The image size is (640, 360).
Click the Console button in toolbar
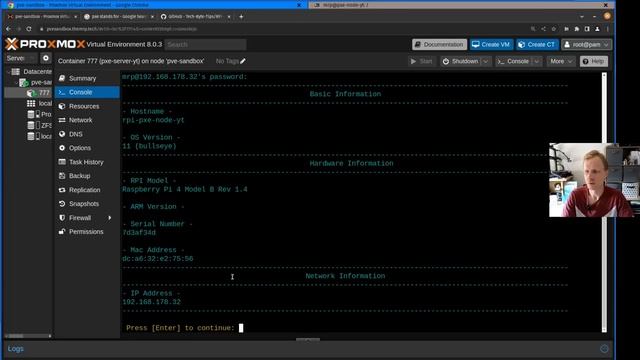tap(513, 61)
